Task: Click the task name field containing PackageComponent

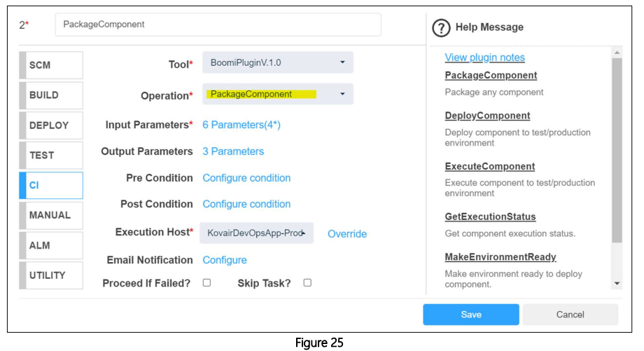Action: (218, 25)
